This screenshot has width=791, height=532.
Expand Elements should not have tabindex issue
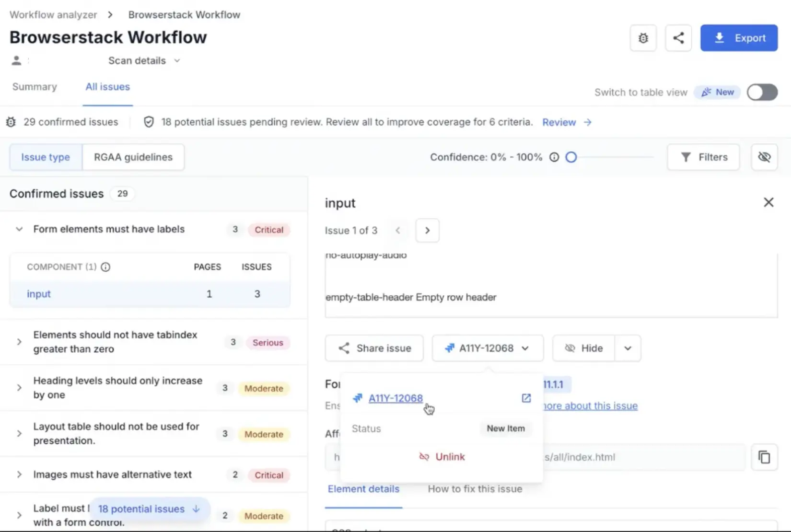coord(19,342)
